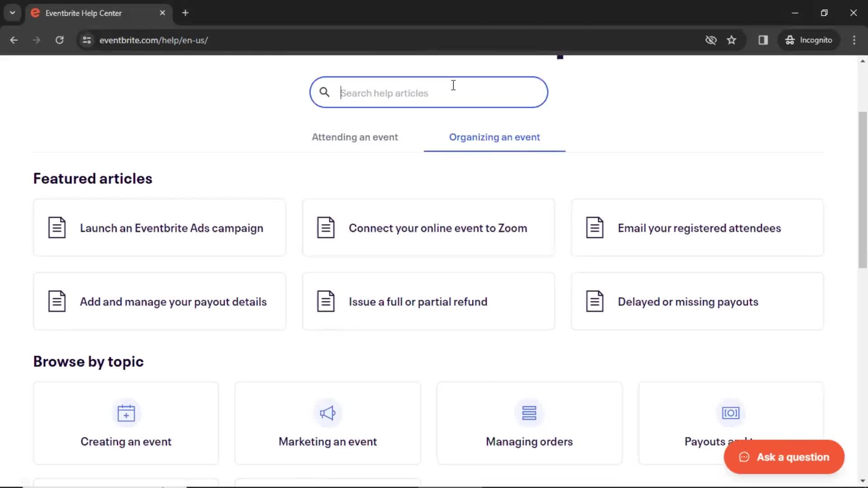Reload the Eventbrite help page

pyautogui.click(x=59, y=40)
